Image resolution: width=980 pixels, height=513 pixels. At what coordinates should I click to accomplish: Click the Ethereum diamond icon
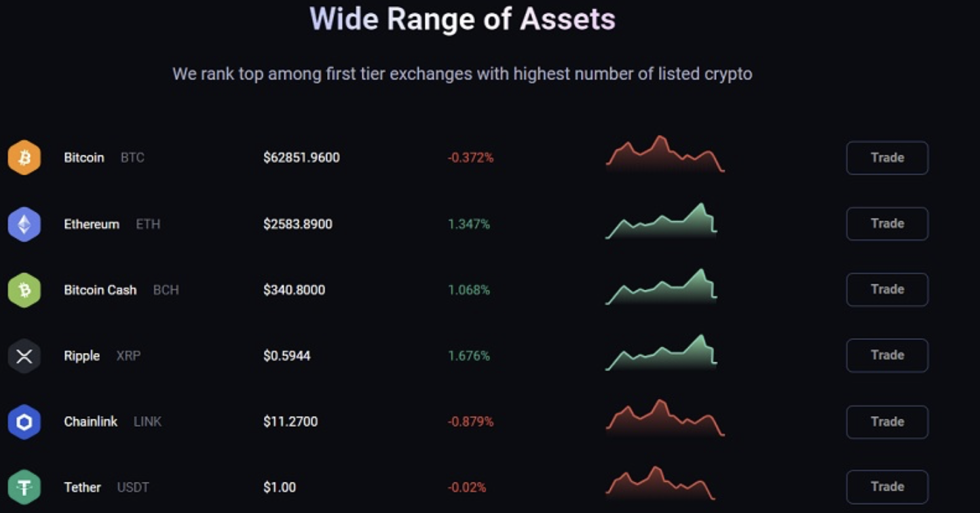click(24, 225)
